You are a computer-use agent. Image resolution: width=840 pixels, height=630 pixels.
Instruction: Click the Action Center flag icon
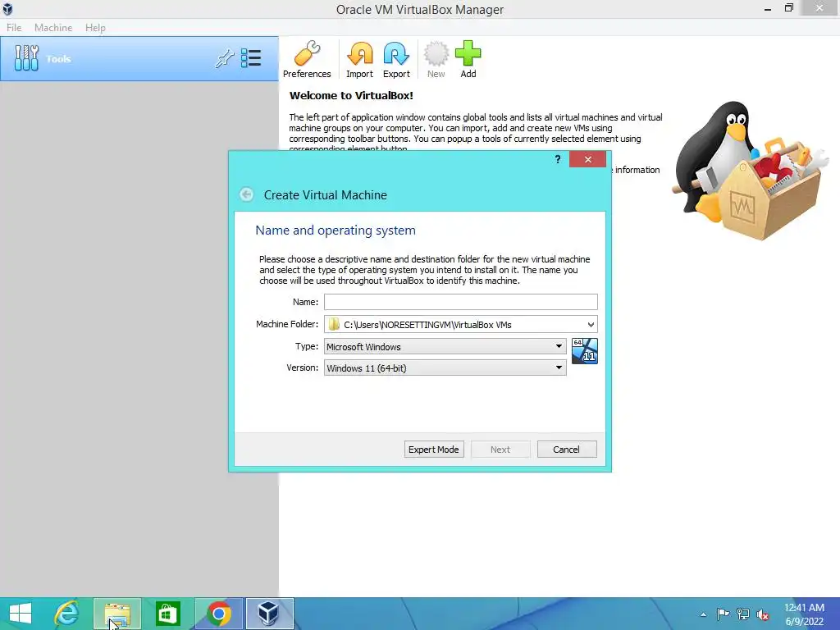[723, 614]
